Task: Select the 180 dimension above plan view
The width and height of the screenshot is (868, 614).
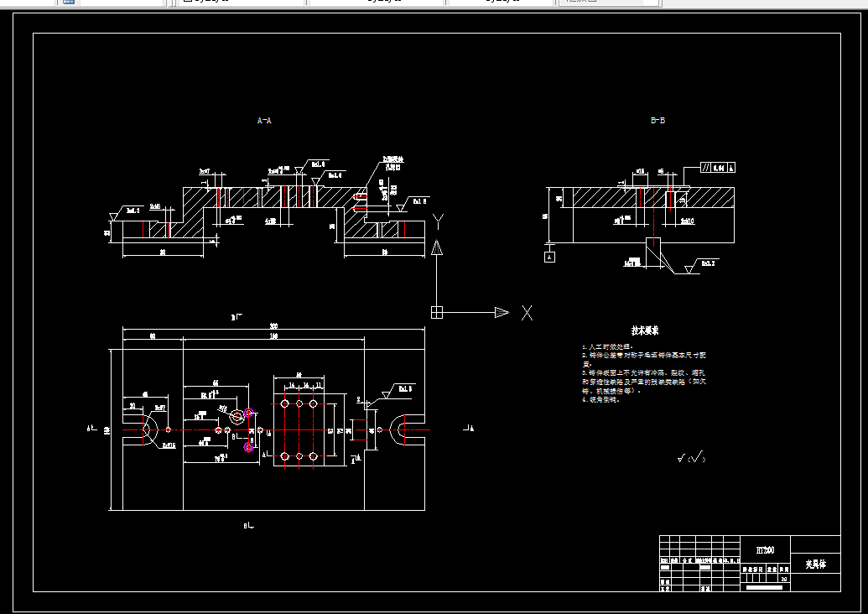Action: click(273, 336)
